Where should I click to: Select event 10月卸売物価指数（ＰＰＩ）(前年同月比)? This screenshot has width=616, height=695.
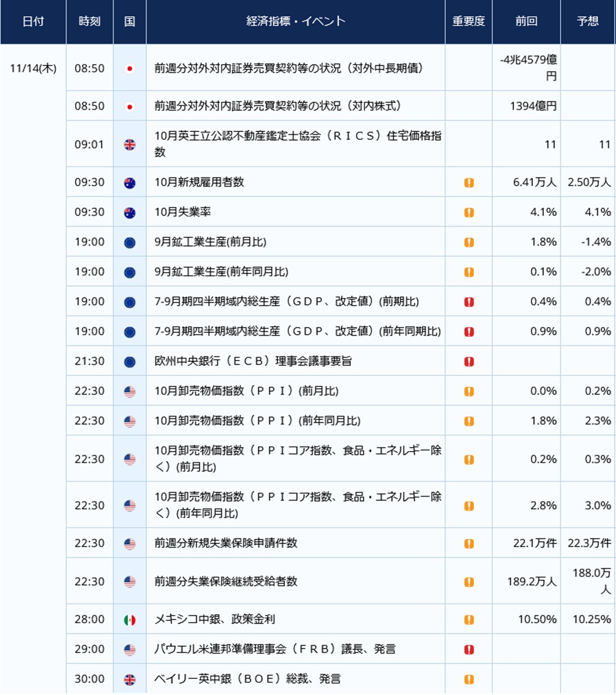(x=258, y=420)
